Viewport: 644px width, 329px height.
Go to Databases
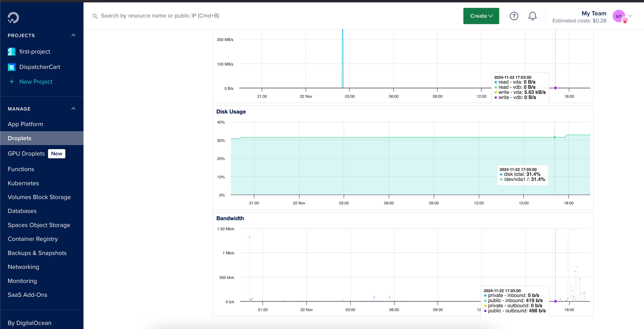[x=22, y=211]
